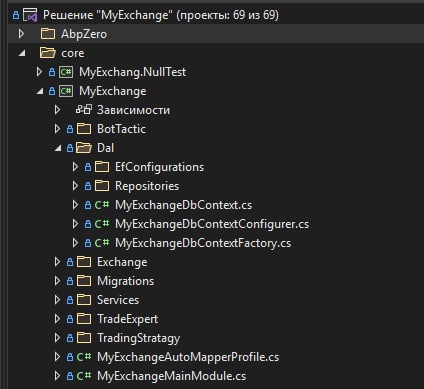
Task: Select the MyExchangeMainModule.cs file name
Action: point(171,376)
